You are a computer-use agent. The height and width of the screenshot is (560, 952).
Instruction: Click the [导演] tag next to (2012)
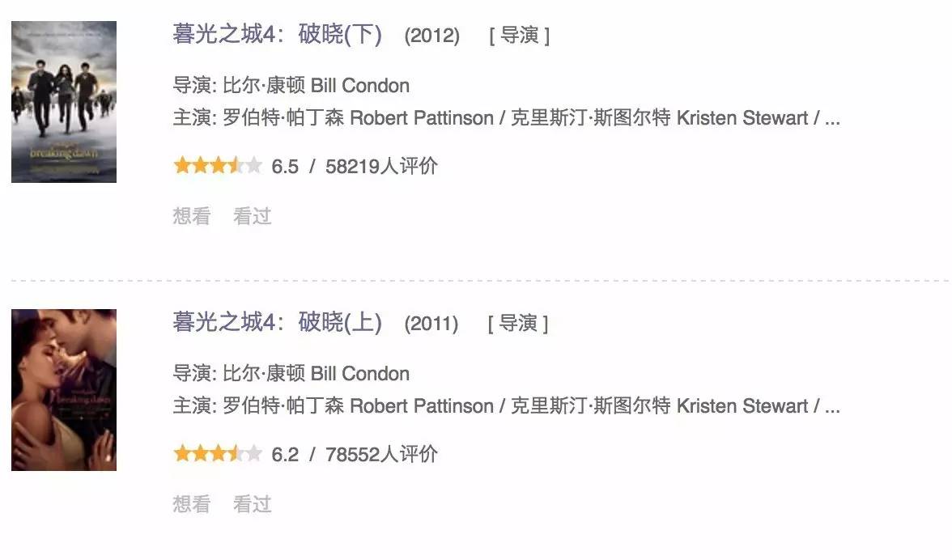(519, 36)
